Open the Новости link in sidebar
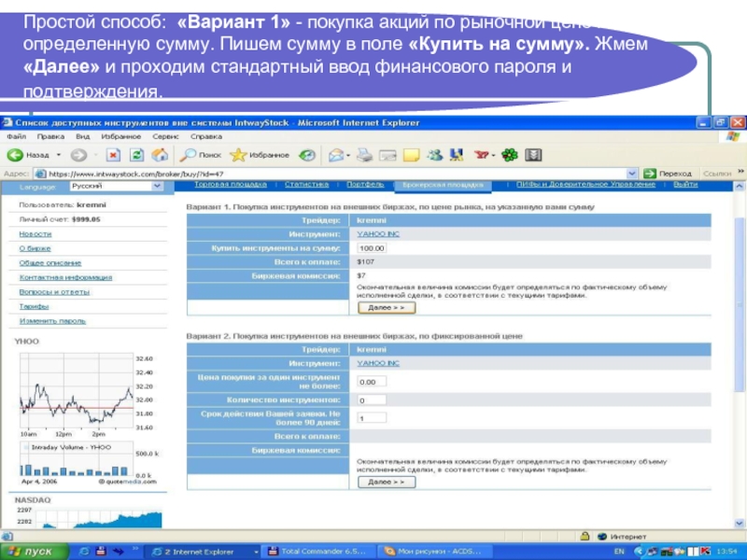 [35, 233]
